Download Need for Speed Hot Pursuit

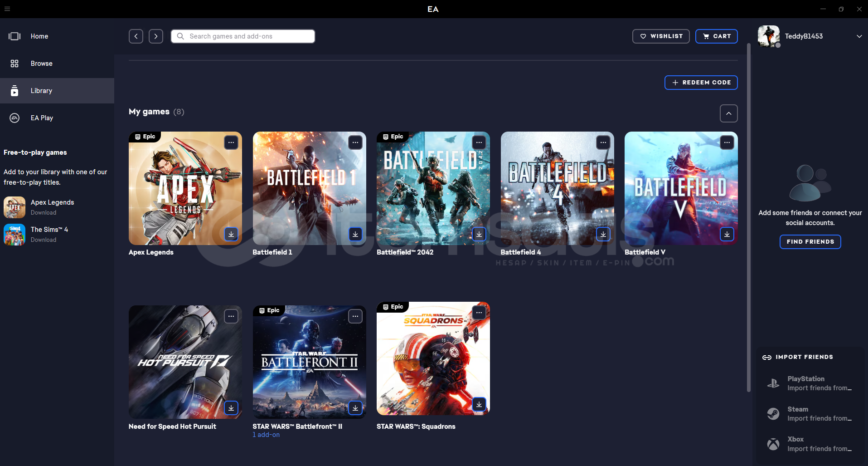click(231, 408)
